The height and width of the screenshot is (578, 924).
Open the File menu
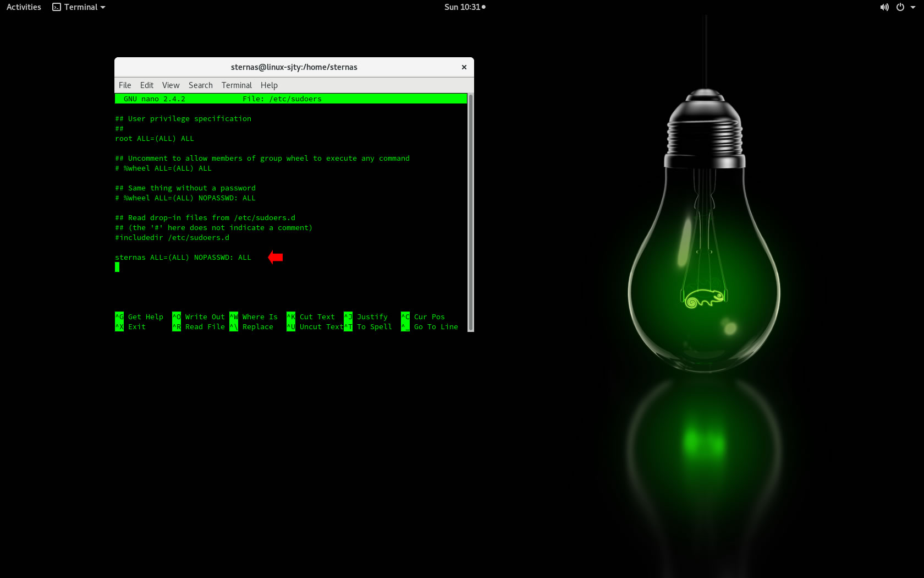pos(125,85)
